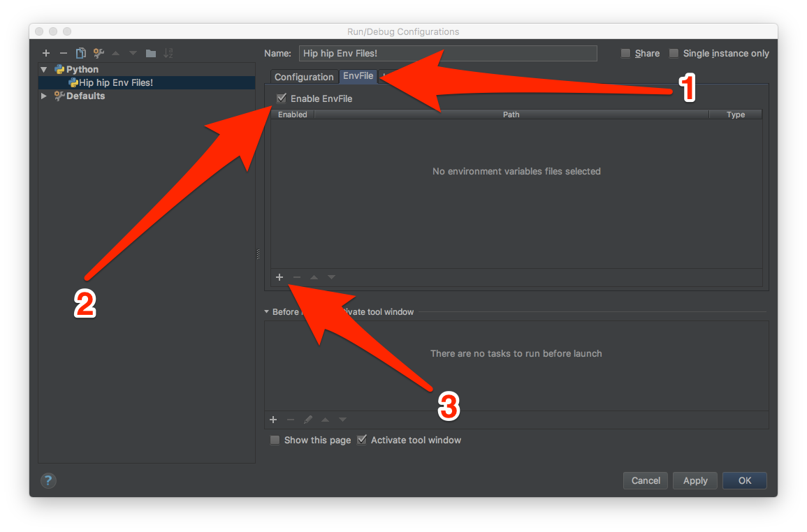Collapse the Python tree node
807x532 pixels.
[x=44, y=69]
